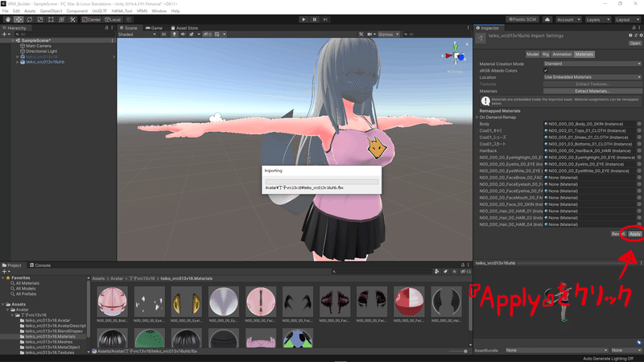Viewport: 644px width, 362px height.
Task: Click Extract Materials button
Action: point(592,91)
